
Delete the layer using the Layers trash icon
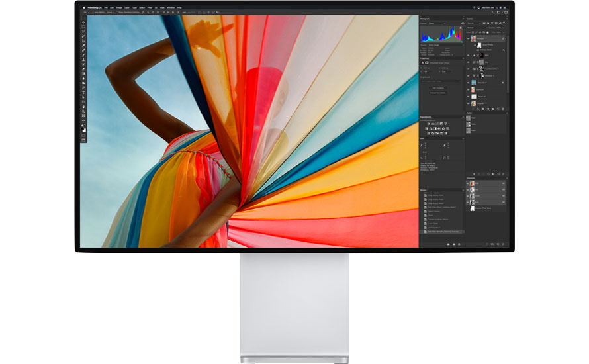[x=503, y=109]
